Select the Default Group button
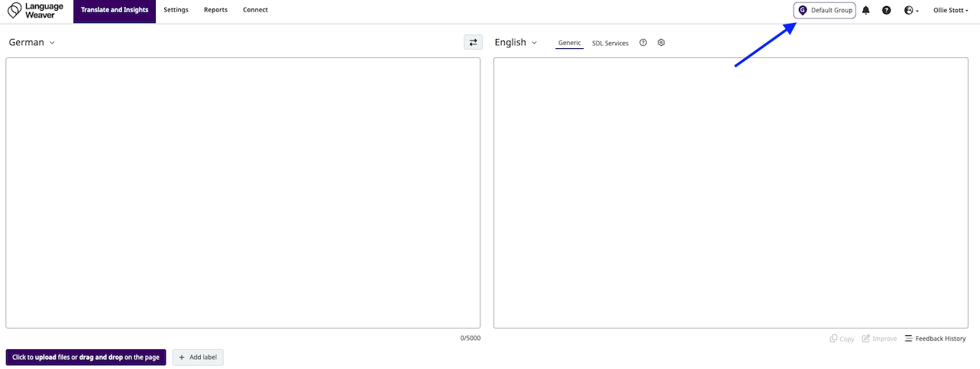The image size is (980, 369). coord(824,11)
